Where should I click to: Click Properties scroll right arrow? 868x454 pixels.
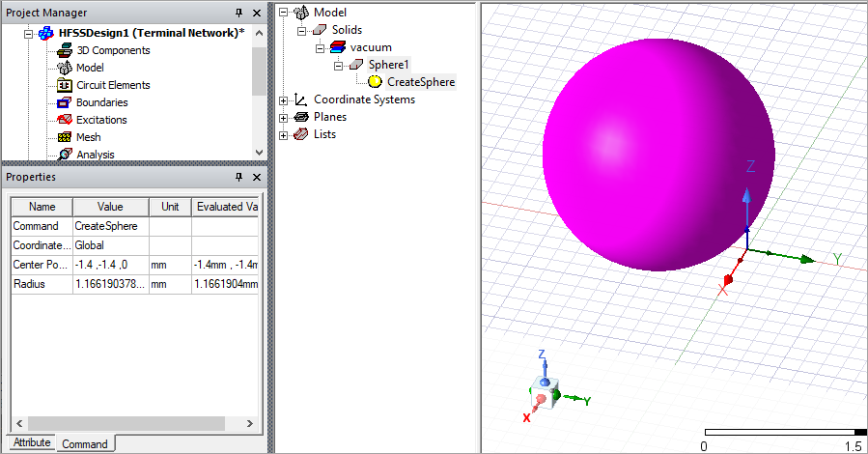pos(250,423)
